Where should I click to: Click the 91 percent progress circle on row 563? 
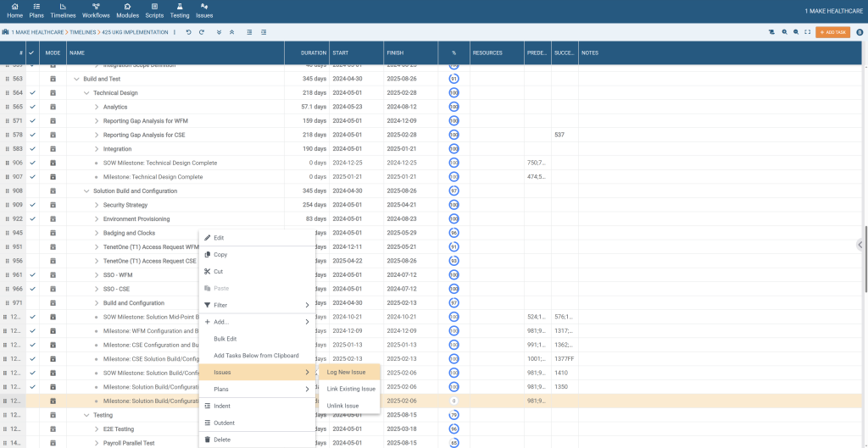[453, 79]
